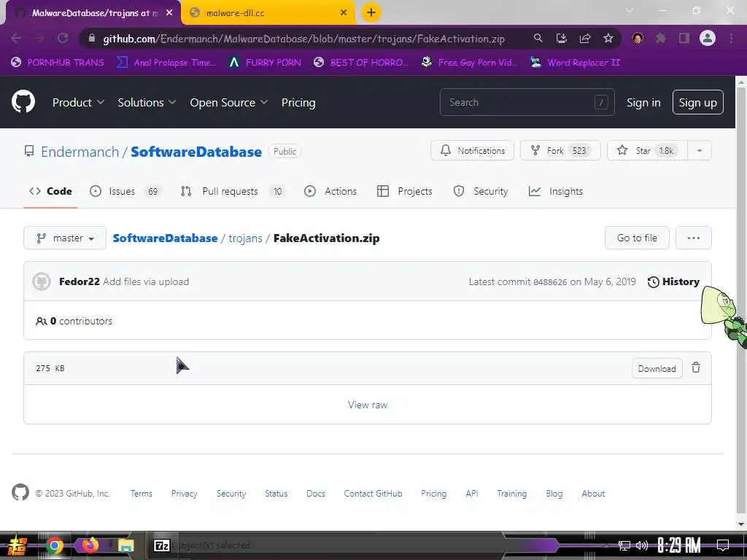
Task: Download the FakeActivation.zip file
Action: click(657, 368)
